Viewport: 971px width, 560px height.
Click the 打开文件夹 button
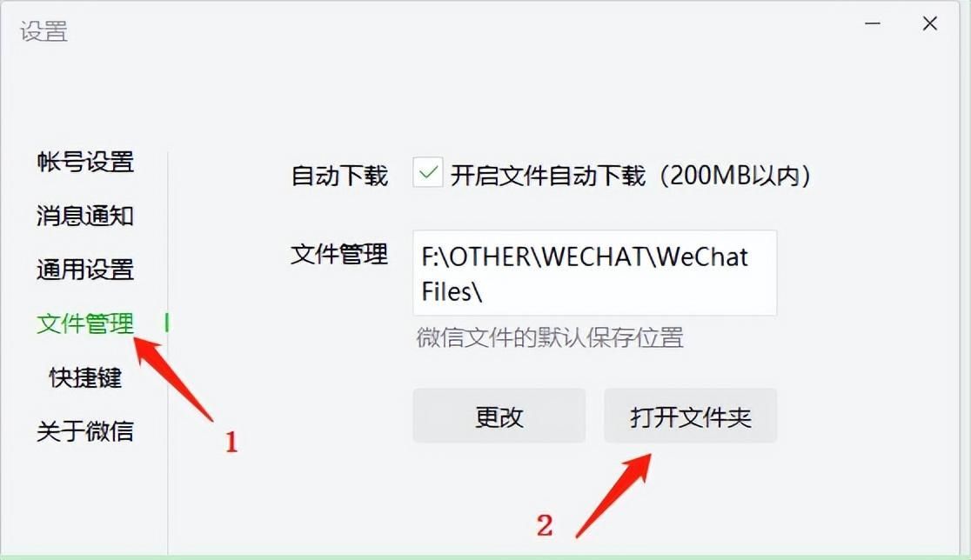click(691, 416)
